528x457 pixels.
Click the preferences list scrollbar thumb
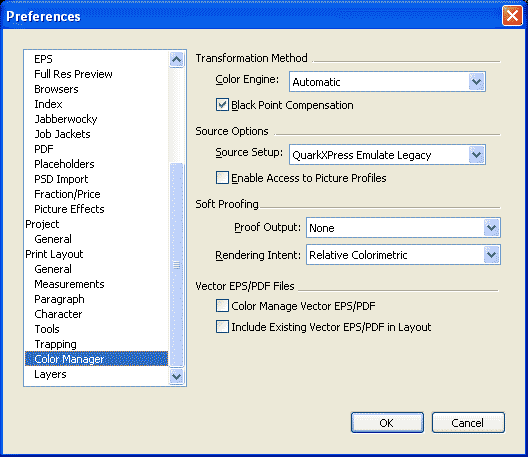point(176,265)
